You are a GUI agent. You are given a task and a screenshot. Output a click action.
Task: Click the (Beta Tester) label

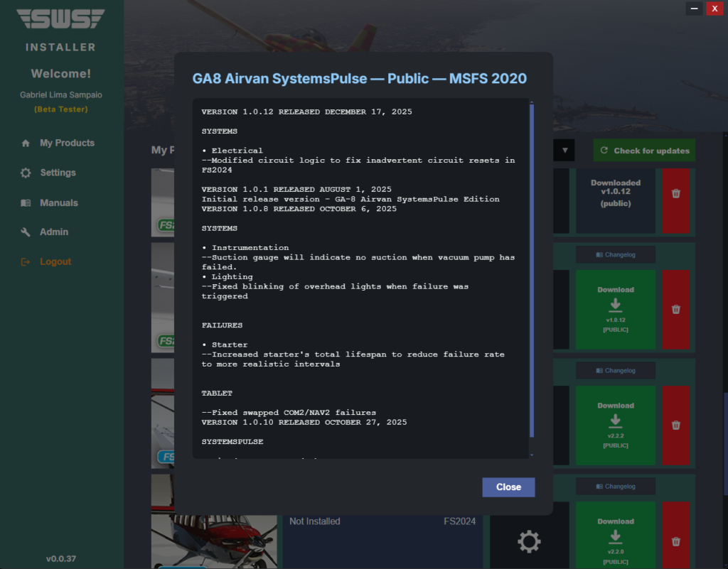click(61, 109)
